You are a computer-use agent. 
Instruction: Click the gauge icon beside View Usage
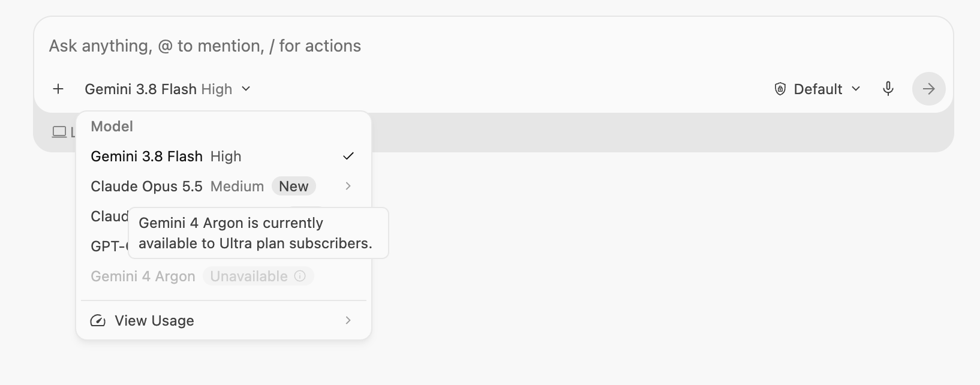98,321
